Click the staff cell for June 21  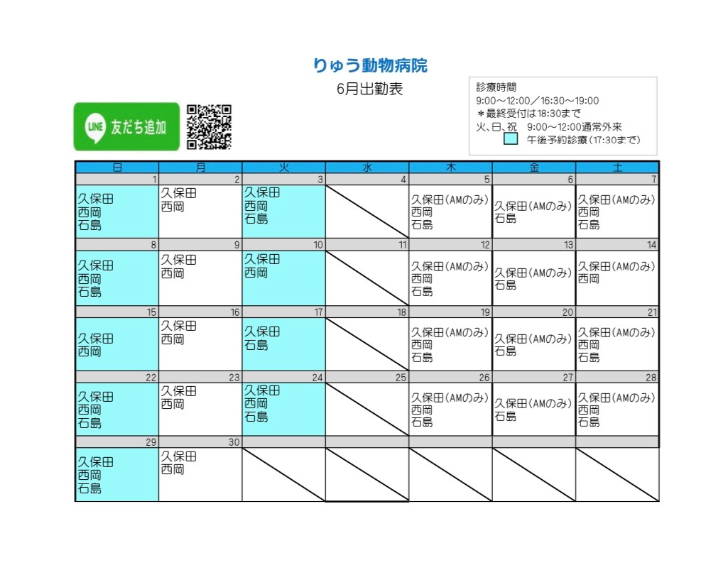point(617,344)
